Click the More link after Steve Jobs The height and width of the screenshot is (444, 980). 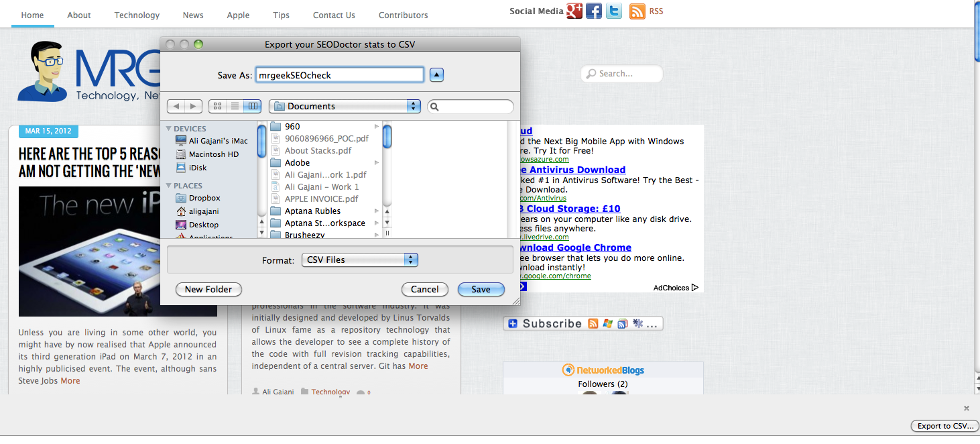coord(70,380)
